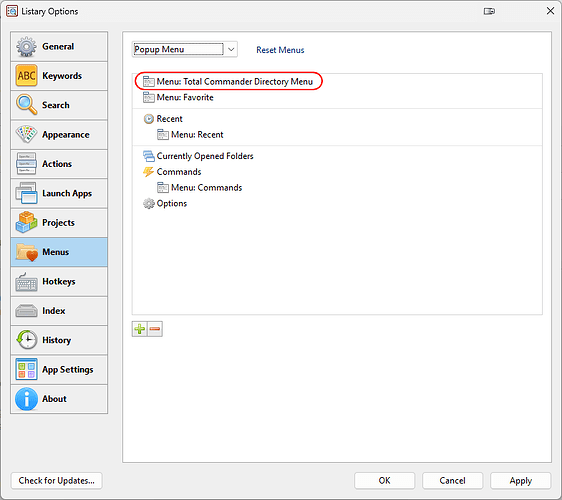562x500 pixels.
Task: Click the Menus folder-heart icon
Action: point(27,252)
